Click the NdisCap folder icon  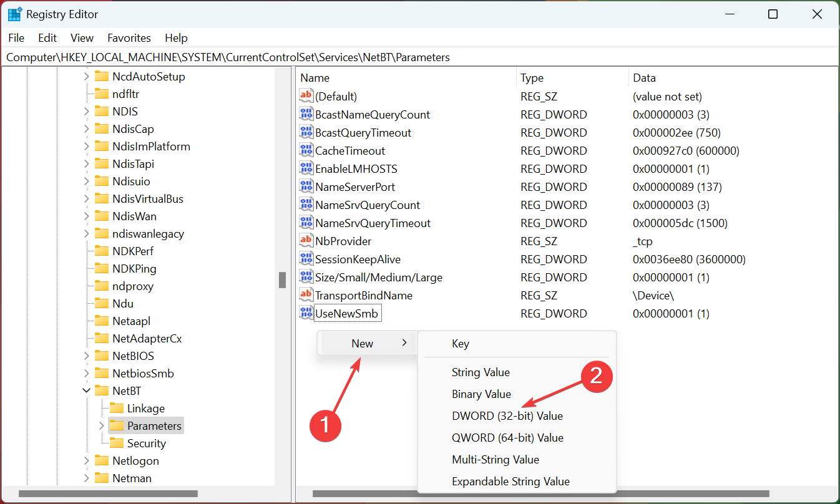pyautogui.click(x=102, y=128)
